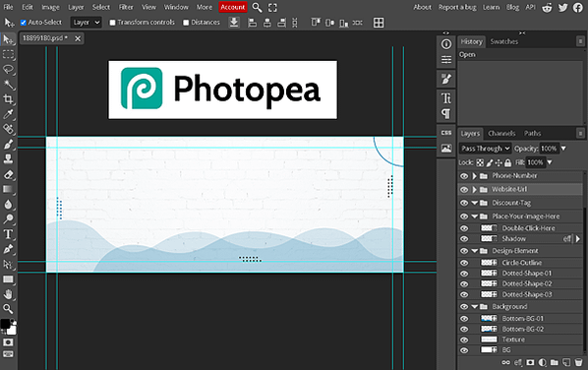Select the Dodge tool
Screen dimensions: 588x370
click(8, 219)
